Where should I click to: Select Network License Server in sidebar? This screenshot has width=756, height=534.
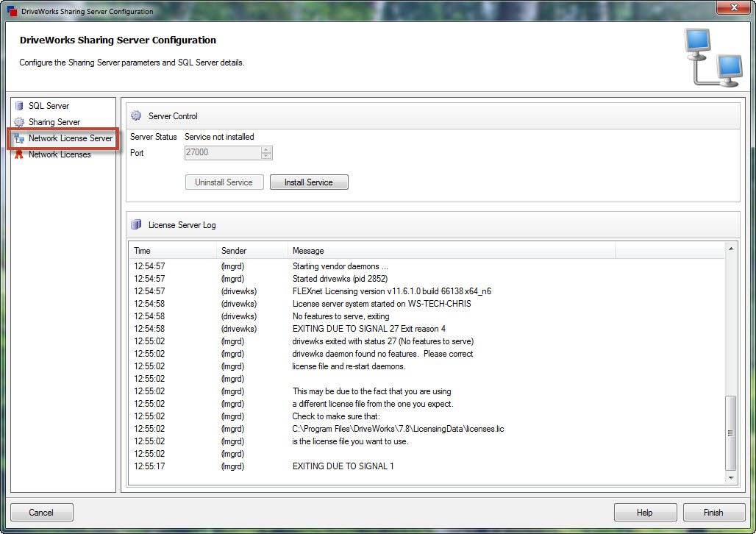click(x=71, y=138)
